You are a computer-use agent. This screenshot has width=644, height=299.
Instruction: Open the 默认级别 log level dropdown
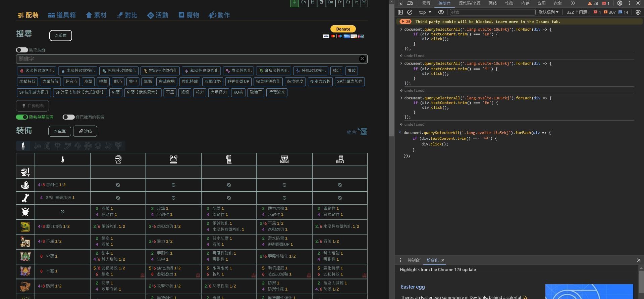click(548, 12)
